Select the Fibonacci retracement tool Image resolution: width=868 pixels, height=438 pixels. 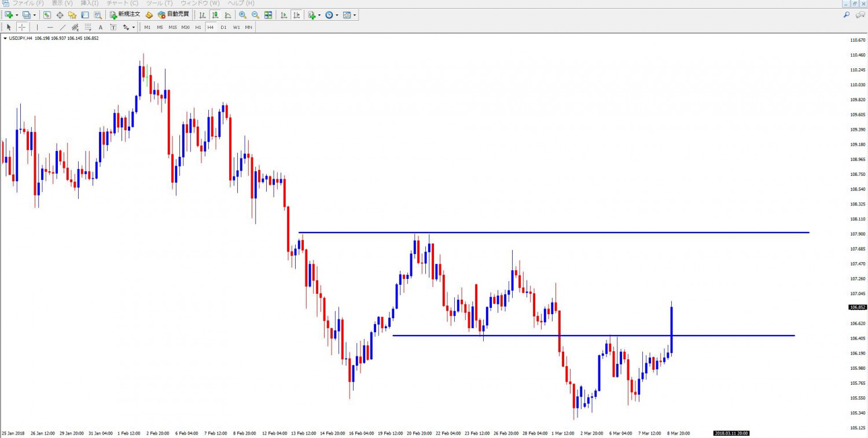point(88,27)
